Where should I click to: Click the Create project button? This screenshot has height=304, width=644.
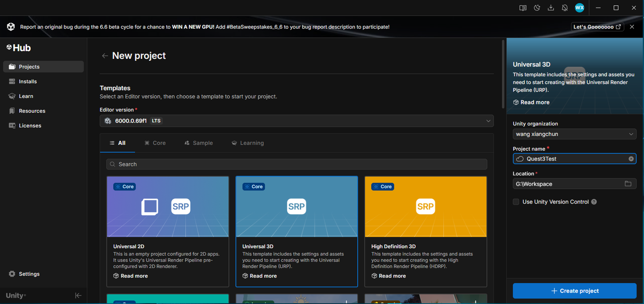click(575, 291)
